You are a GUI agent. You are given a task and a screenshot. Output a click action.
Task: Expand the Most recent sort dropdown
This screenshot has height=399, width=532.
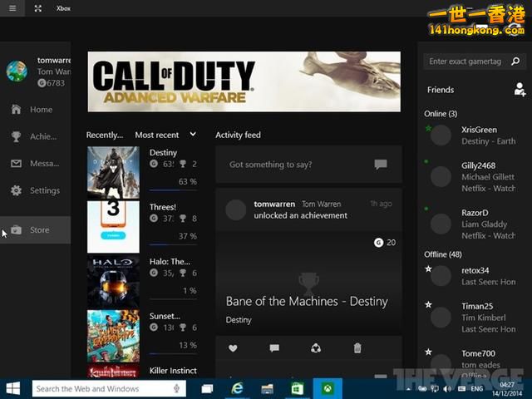pyautogui.click(x=165, y=135)
